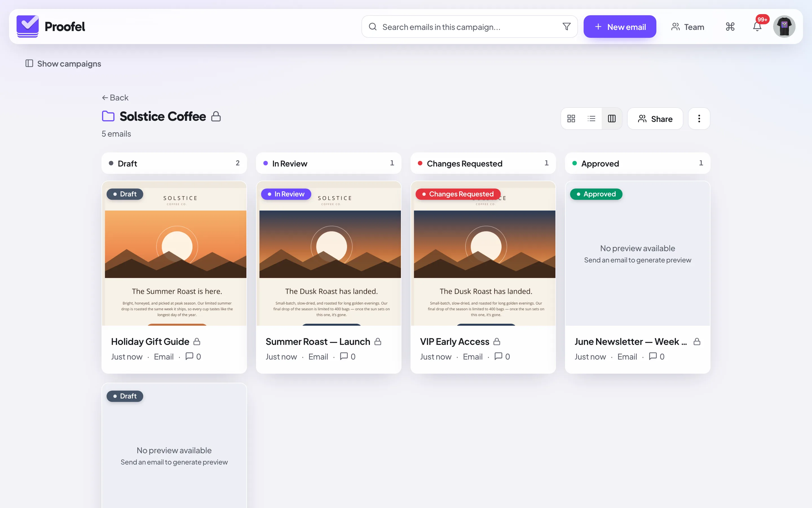Create a New email
The height and width of the screenshot is (508, 812).
(x=620, y=27)
